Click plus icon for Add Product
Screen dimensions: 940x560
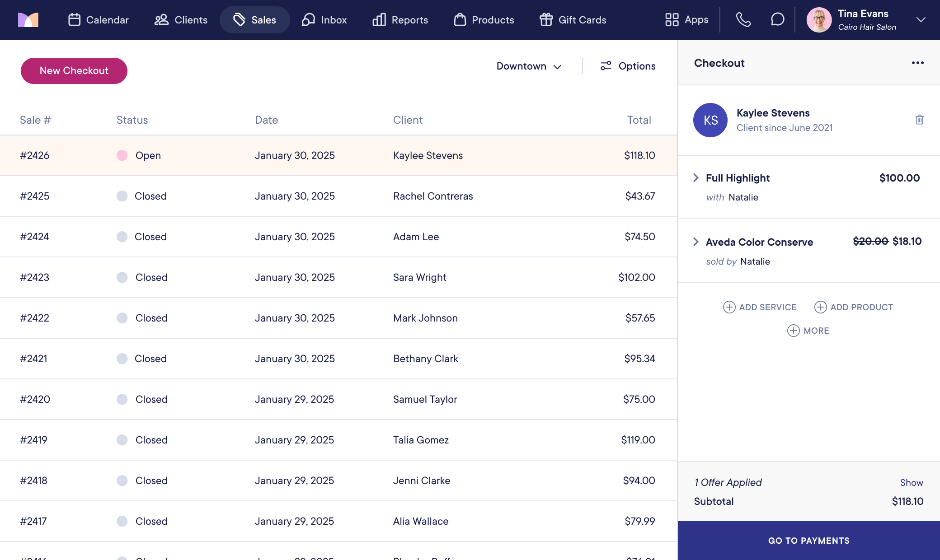[820, 307]
